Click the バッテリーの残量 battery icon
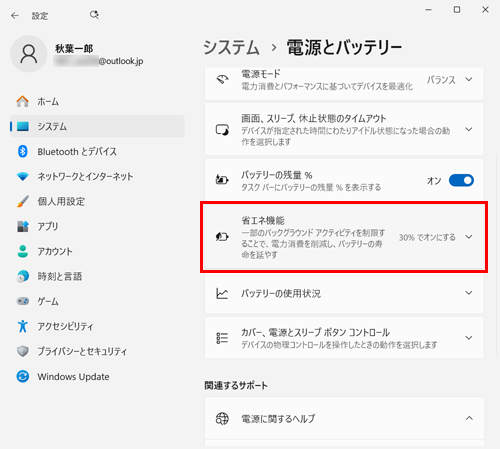Screen dimensions: 500x449 point(222,180)
